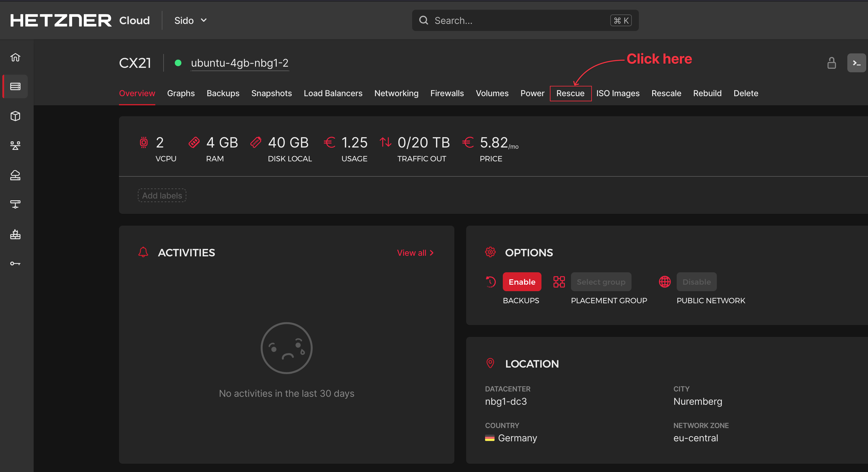The image size is (868, 472).
Task: Enable Backups for this server
Action: [522, 282]
